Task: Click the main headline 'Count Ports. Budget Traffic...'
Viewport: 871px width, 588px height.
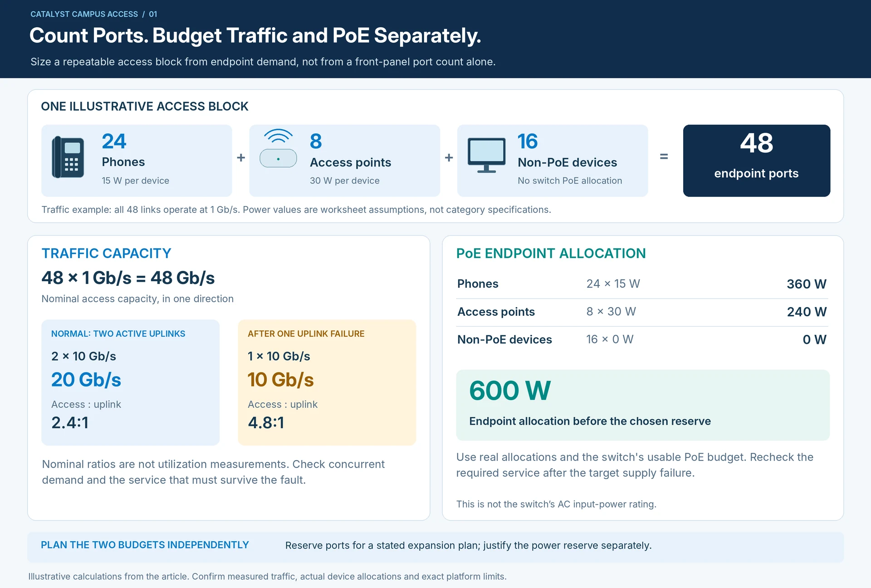Action: [x=255, y=35]
